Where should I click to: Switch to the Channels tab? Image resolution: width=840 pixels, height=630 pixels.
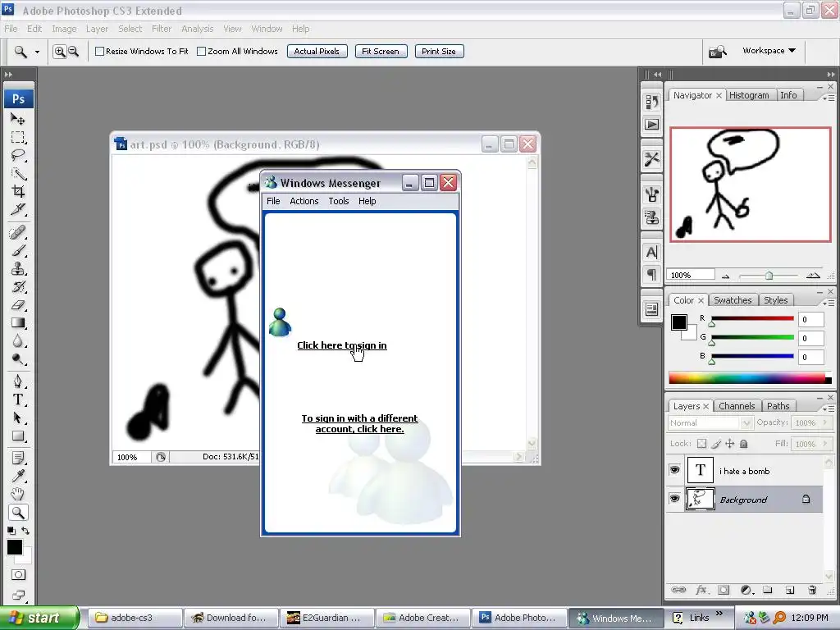pos(736,406)
